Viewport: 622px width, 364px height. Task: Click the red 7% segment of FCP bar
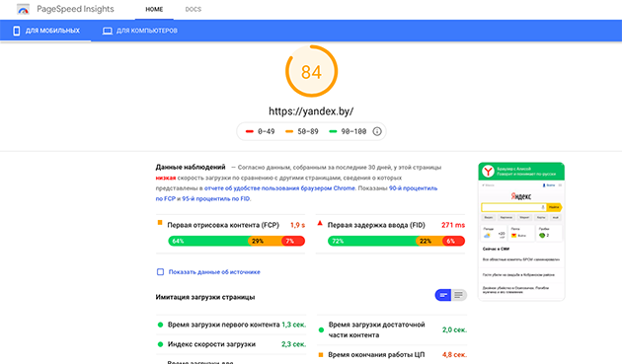coord(293,241)
